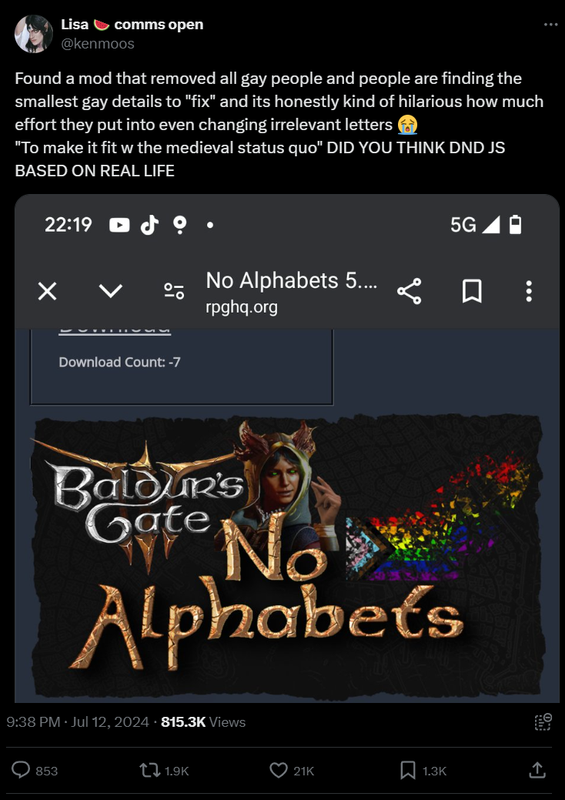Like the tweet via heart icon
Viewport: 565px width, 800px height.
278,770
